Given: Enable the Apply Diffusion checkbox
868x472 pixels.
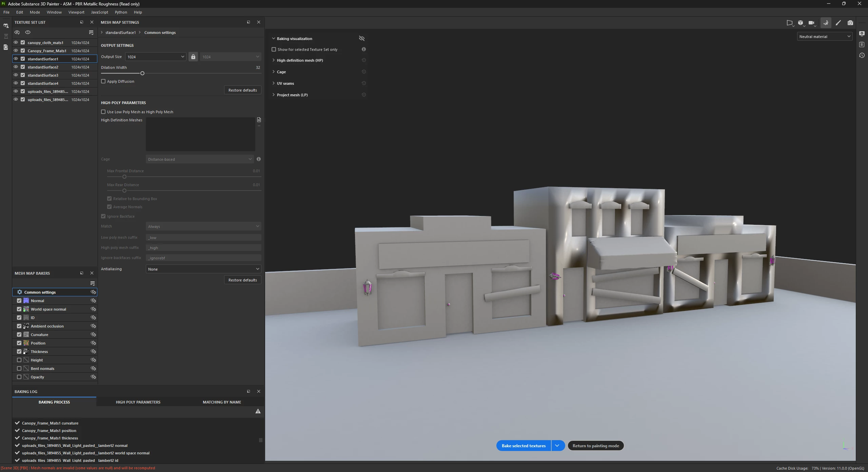Looking at the screenshot, I should pos(103,81).
